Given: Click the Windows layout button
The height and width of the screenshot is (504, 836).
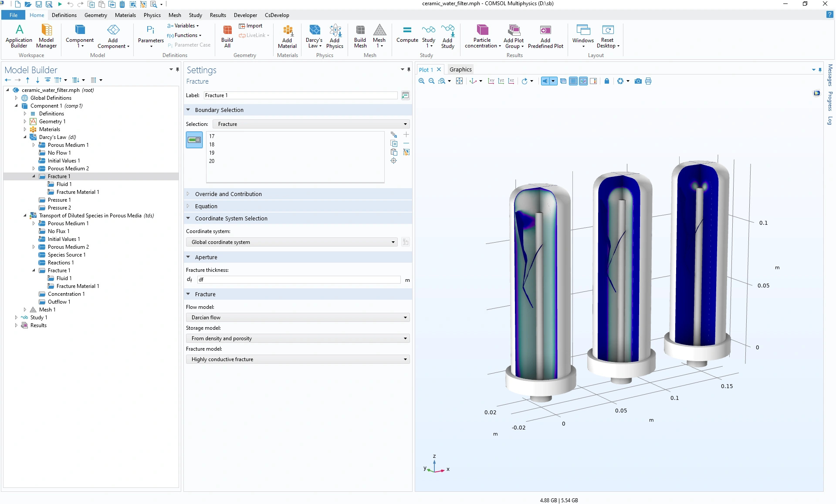Looking at the screenshot, I should (x=583, y=36).
